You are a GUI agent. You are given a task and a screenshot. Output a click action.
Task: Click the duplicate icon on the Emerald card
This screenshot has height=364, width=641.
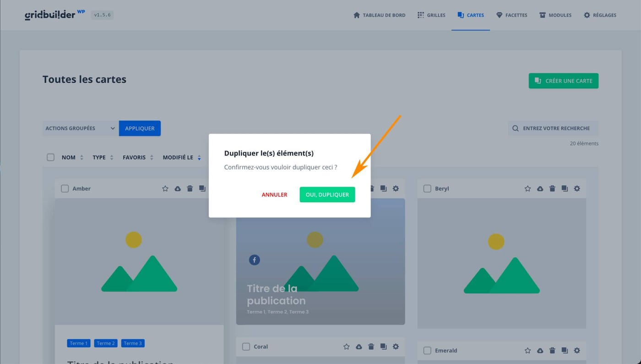tap(565, 350)
